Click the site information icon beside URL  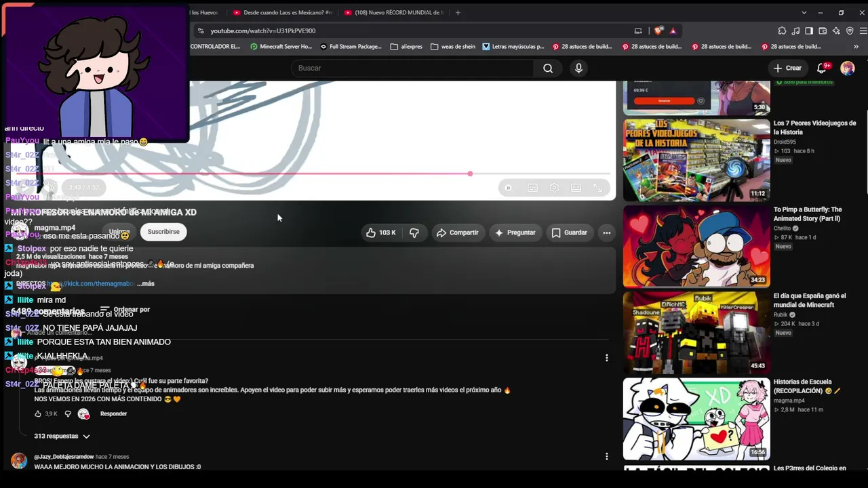pos(200,30)
